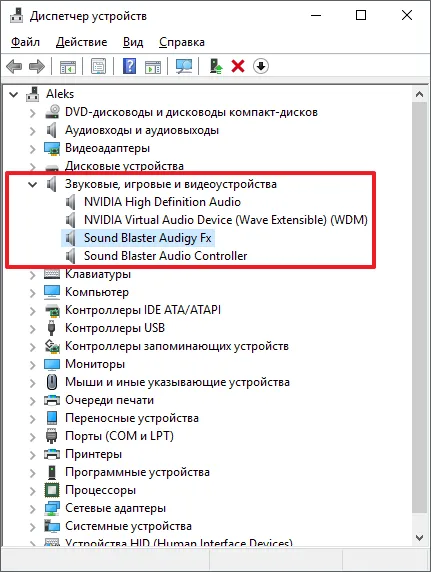Expand the Контроллеры USB node
This screenshot has height=572, width=431.
tap(33, 328)
